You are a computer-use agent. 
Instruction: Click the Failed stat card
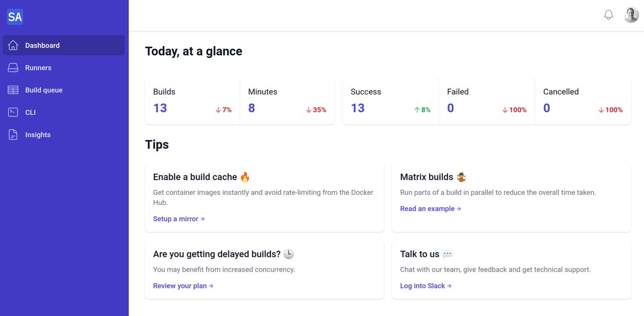487,101
